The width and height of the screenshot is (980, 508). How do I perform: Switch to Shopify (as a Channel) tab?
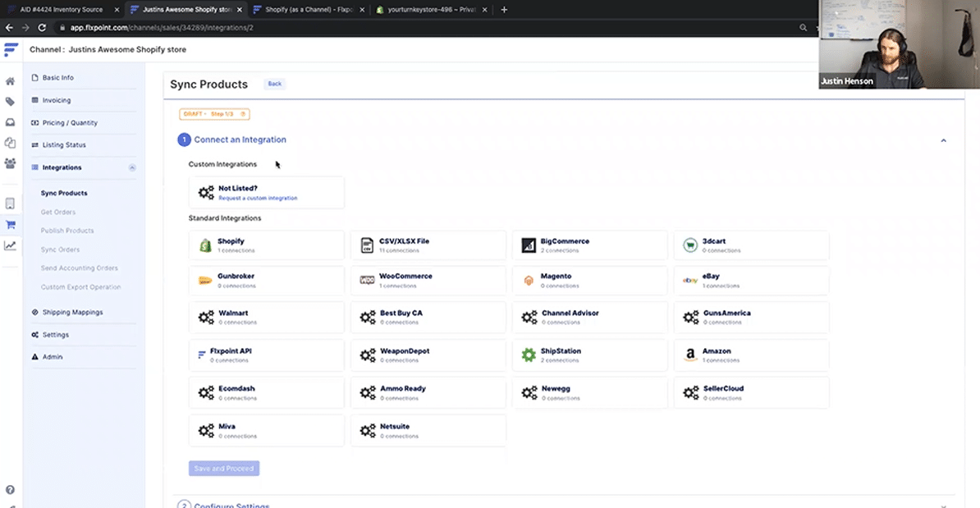[309, 9]
